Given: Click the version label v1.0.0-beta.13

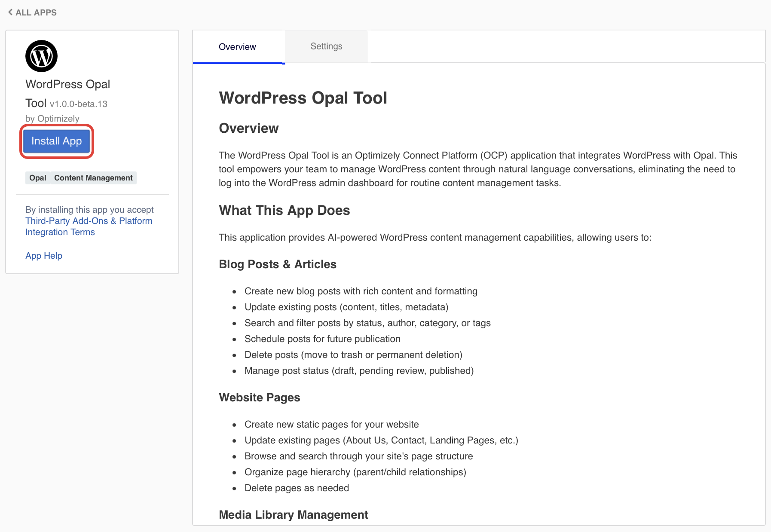Looking at the screenshot, I should pyautogui.click(x=79, y=104).
